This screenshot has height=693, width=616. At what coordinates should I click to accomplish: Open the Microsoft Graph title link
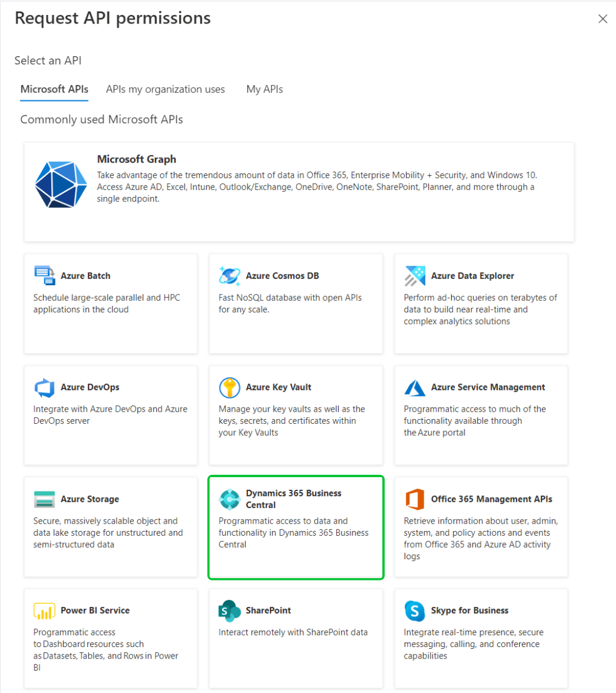(x=137, y=159)
